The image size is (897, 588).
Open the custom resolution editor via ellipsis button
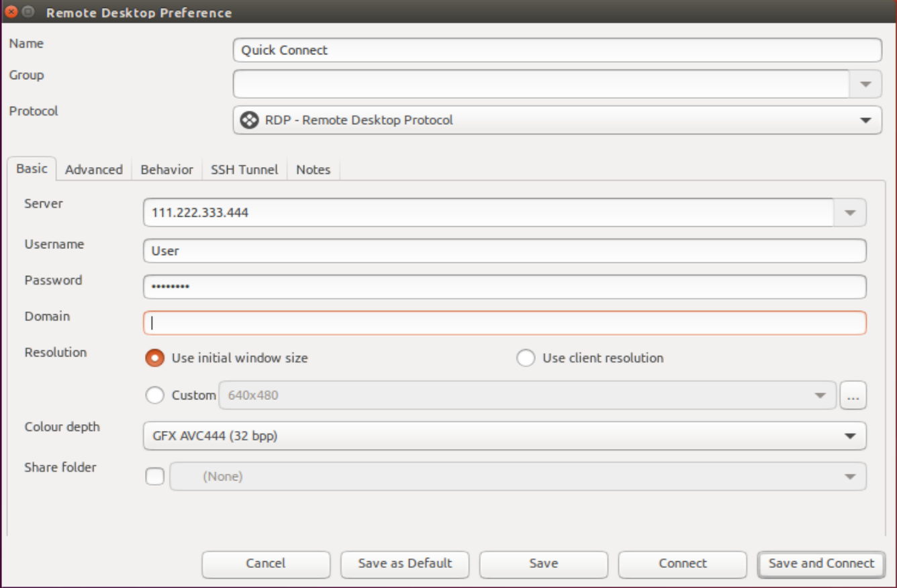coord(851,395)
